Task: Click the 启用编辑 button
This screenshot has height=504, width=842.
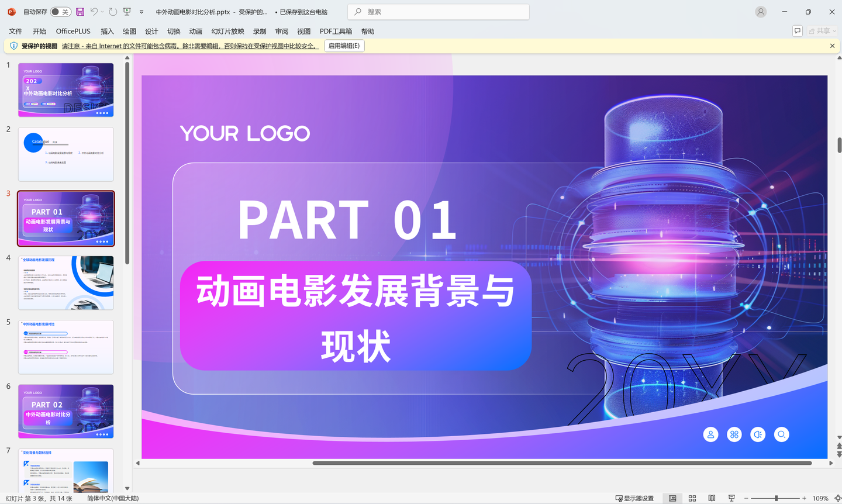Action: pyautogui.click(x=344, y=46)
